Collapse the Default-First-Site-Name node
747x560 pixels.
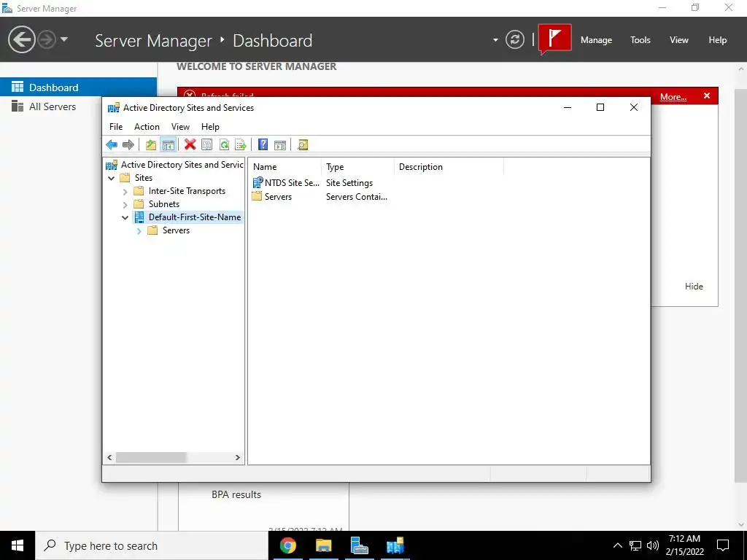pos(125,217)
